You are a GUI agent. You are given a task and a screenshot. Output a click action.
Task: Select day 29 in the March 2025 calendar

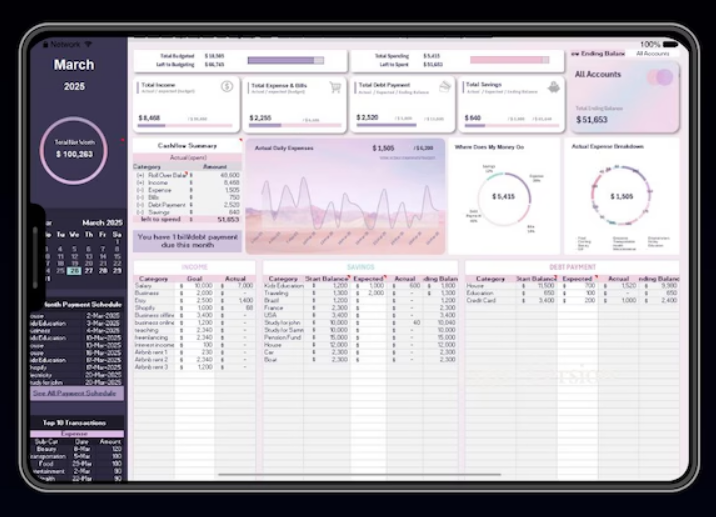[117, 271]
